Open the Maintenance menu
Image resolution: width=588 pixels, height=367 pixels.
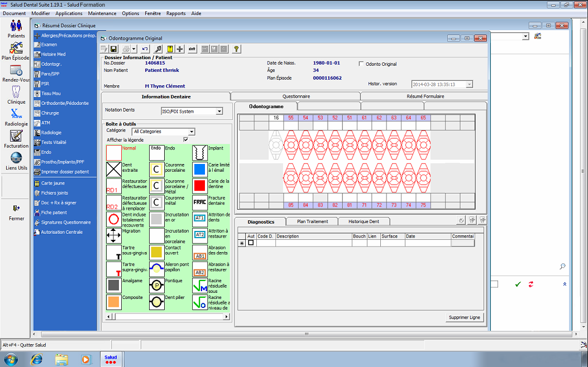point(102,13)
